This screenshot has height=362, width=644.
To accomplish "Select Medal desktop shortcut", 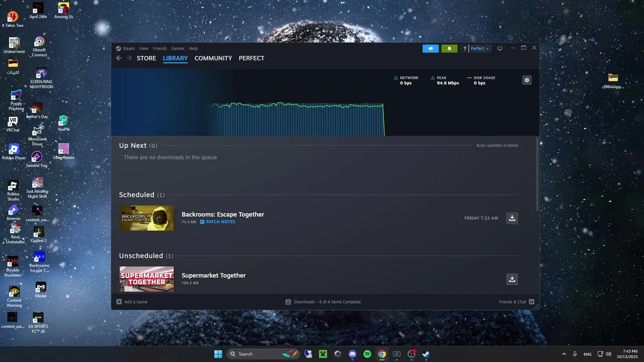I will [x=41, y=290].
